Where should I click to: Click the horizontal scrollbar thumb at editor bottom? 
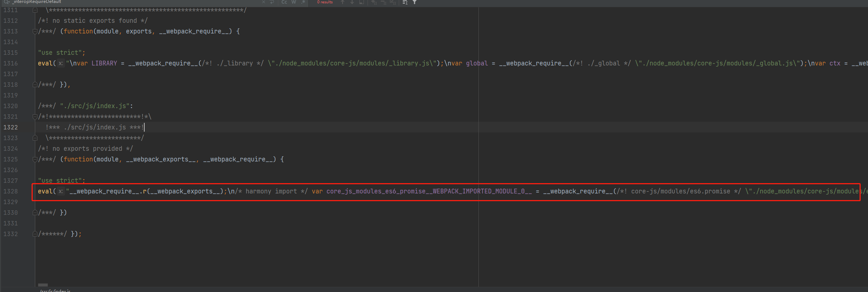[x=43, y=285]
